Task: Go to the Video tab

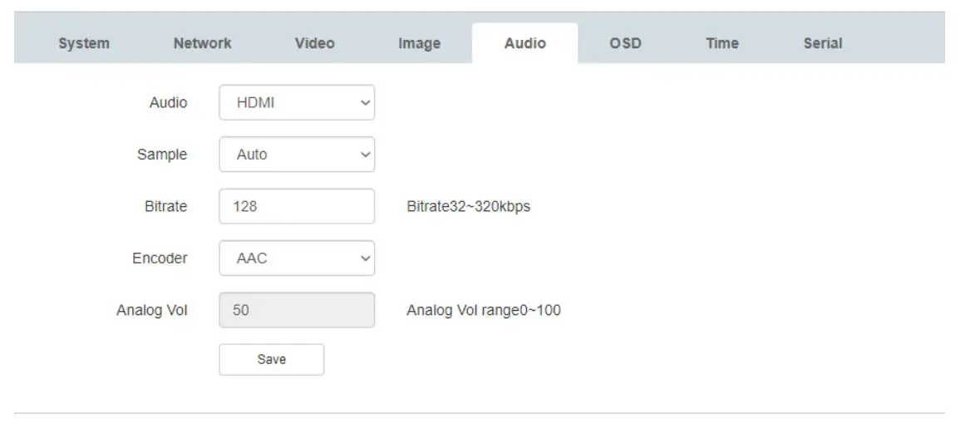Action: click(x=314, y=43)
